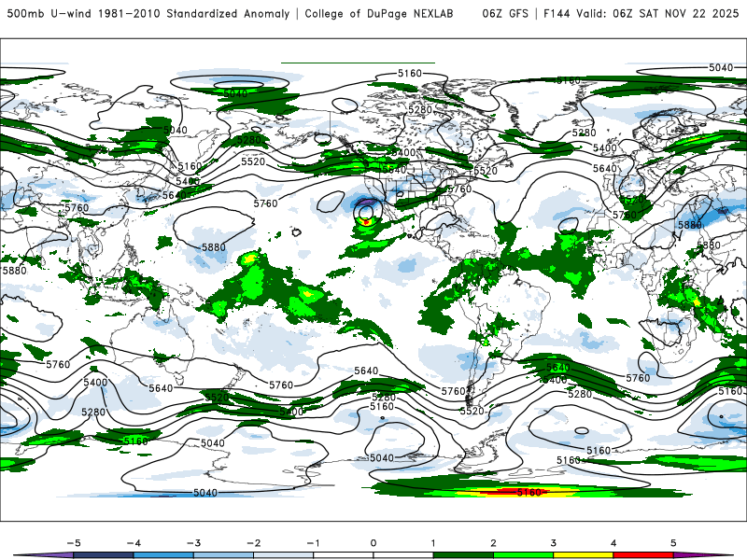Click "1981-2010 Standardized Anomaly" in the header
The height and width of the screenshot is (560, 747).
pos(193,13)
